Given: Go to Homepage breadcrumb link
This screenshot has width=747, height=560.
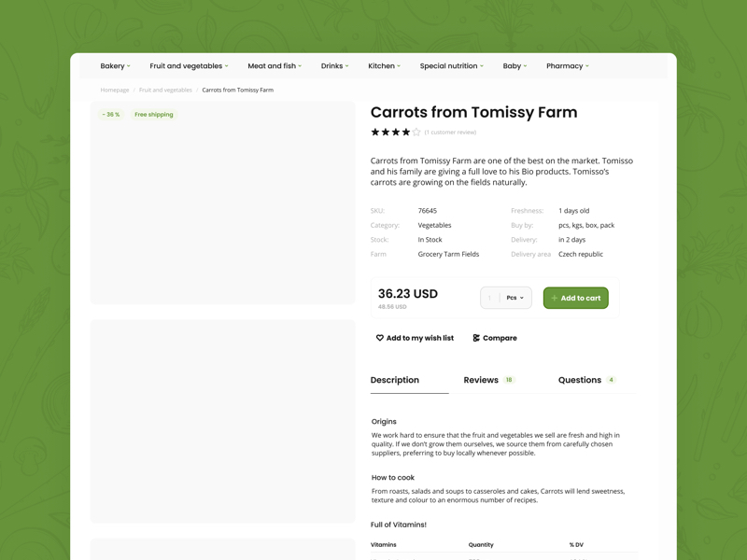Looking at the screenshot, I should point(115,91).
